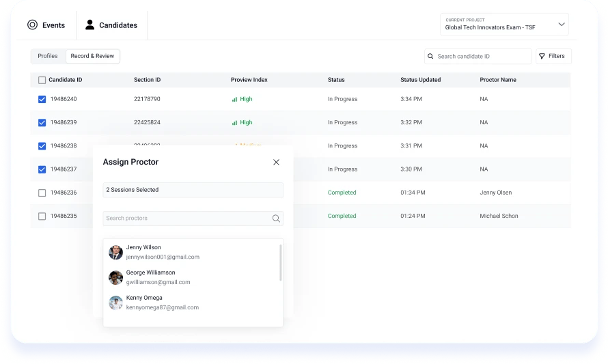Screen dimensions: 608x364
Task: Click email gwilliamson@gmail.com
Action: [158, 282]
